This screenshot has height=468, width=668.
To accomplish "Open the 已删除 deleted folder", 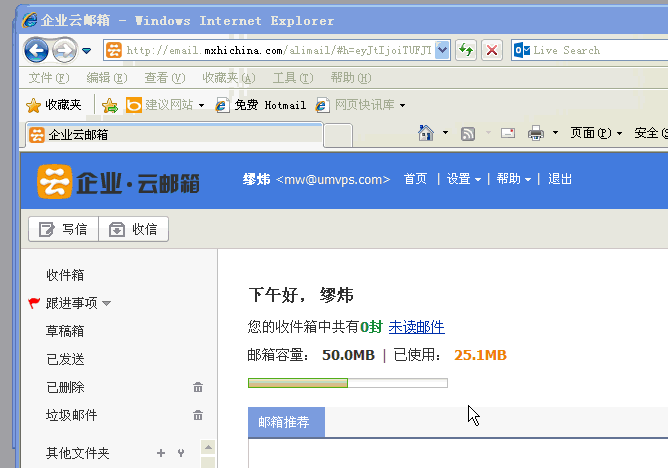I will tap(65, 388).
